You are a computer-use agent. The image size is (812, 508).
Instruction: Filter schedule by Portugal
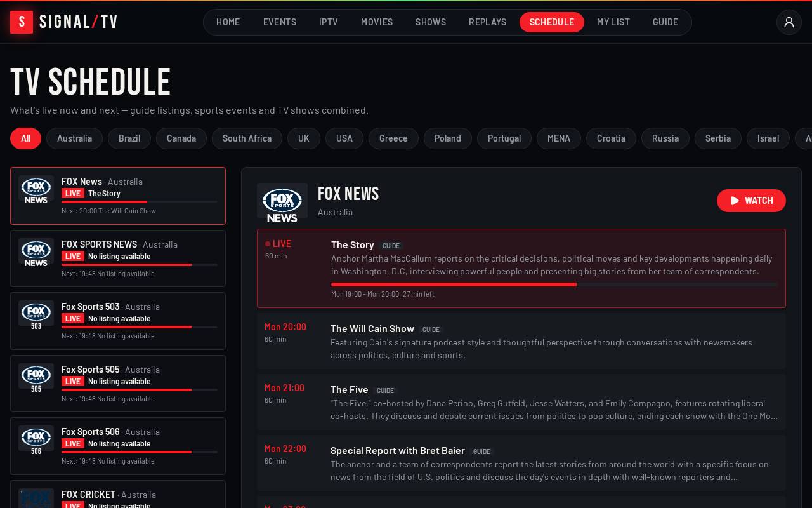(x=504, y=138)
